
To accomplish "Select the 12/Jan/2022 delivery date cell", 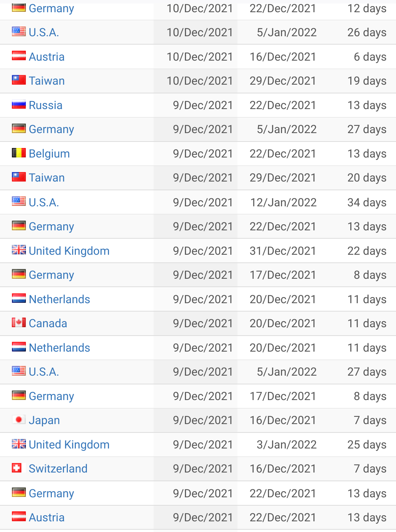I will pyautogui.click(x=283, y=203).
